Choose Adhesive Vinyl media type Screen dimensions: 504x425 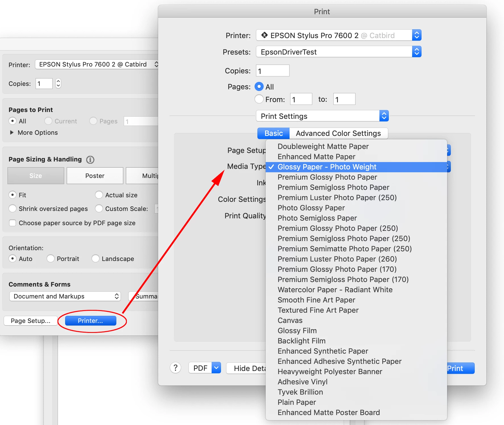point(356,382)
